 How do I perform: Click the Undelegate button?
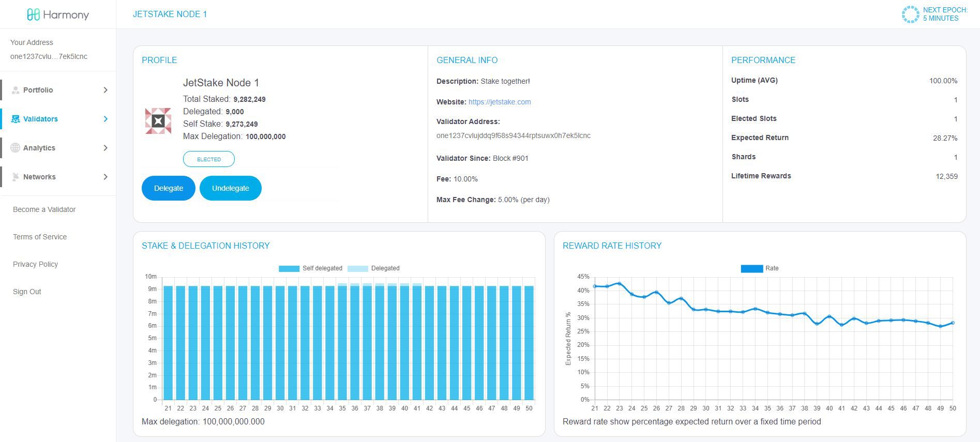(231, 188)
